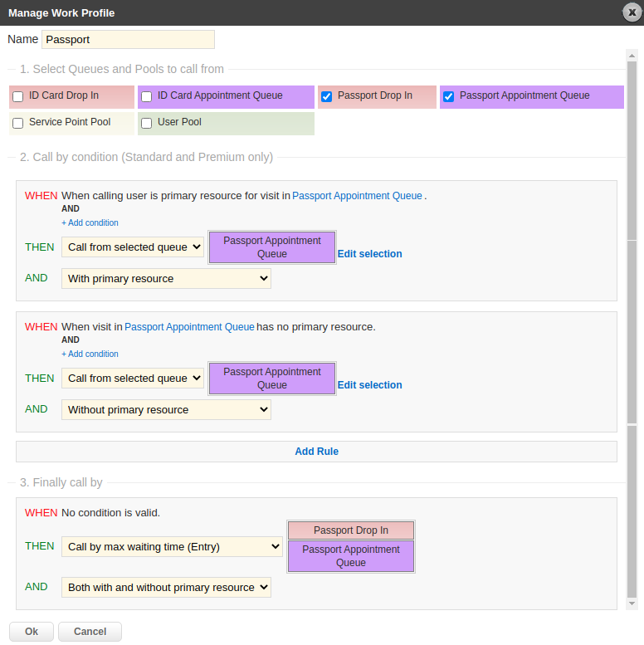Enable ID Card Appointment Queue checkbox
The image size is (644, 645).
coord(146,96)
